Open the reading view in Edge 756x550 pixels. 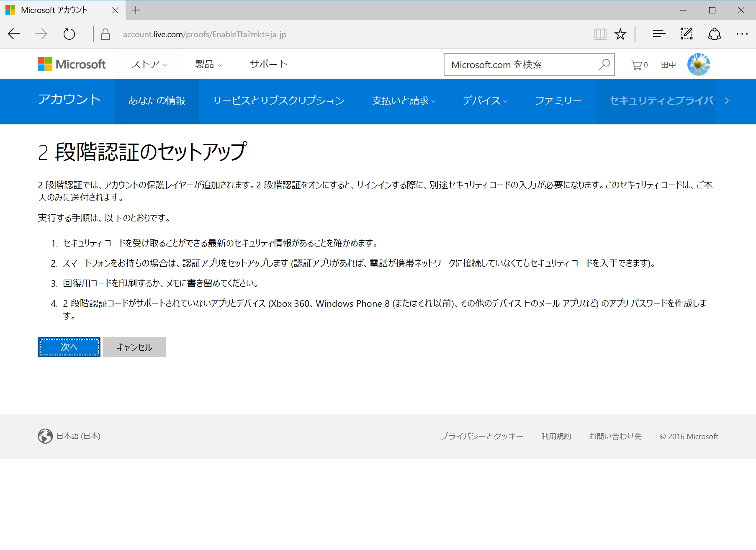point(600,34)
